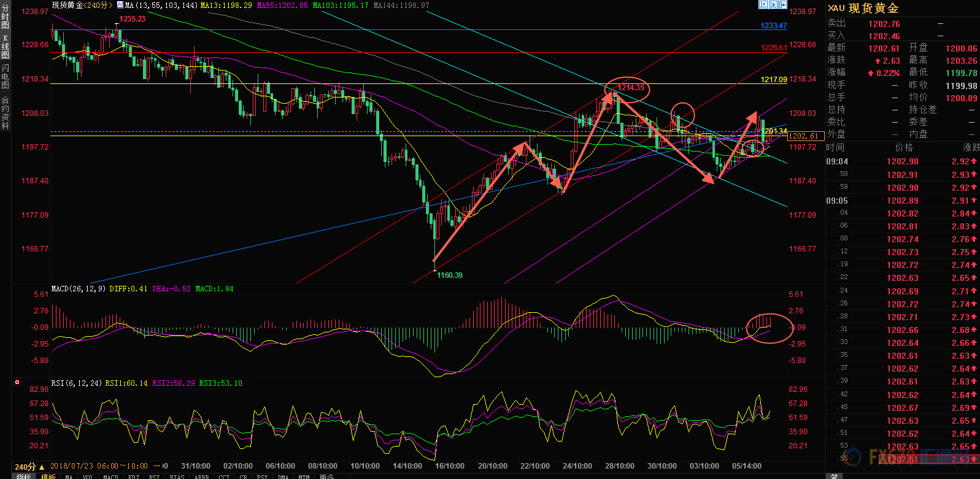Open the 闪电图 side tab

(x=5, y=77)
